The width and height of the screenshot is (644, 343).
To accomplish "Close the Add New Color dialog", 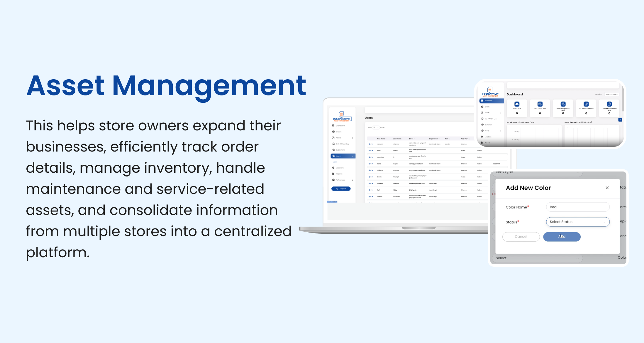I will 607,188.
